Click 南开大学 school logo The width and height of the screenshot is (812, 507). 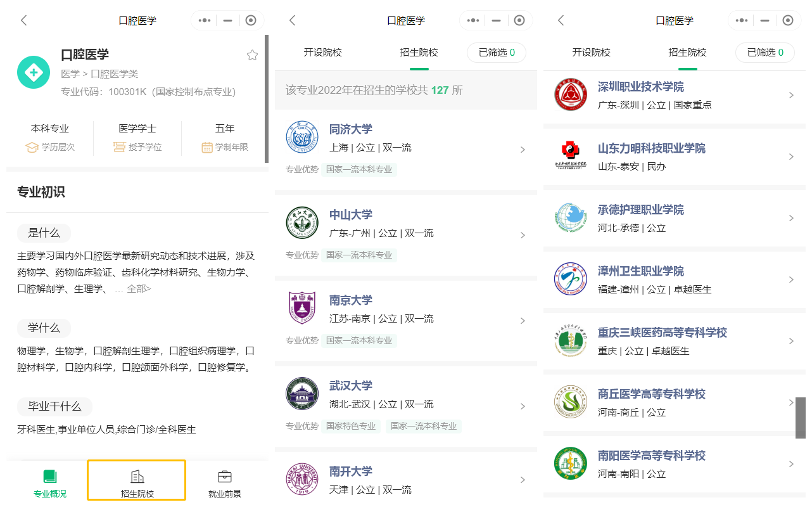click(x=302, y=479)
